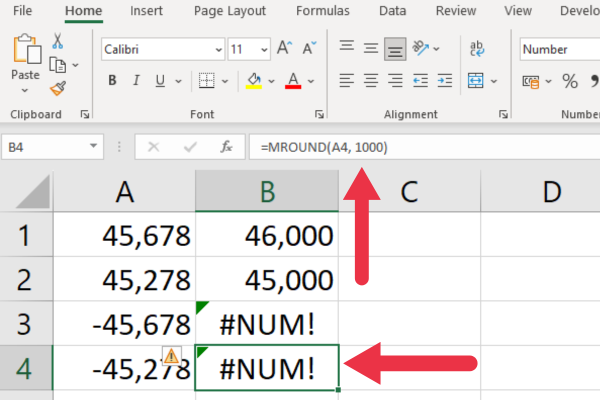Toggle Wrap Text
Viewport: 600px width, 400px height.
point(477,49)
